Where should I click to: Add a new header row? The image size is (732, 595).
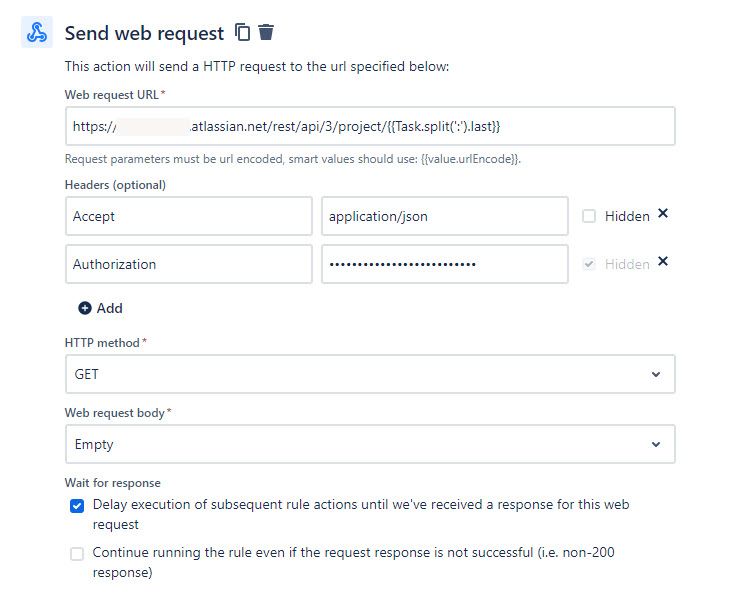(100, 308)
